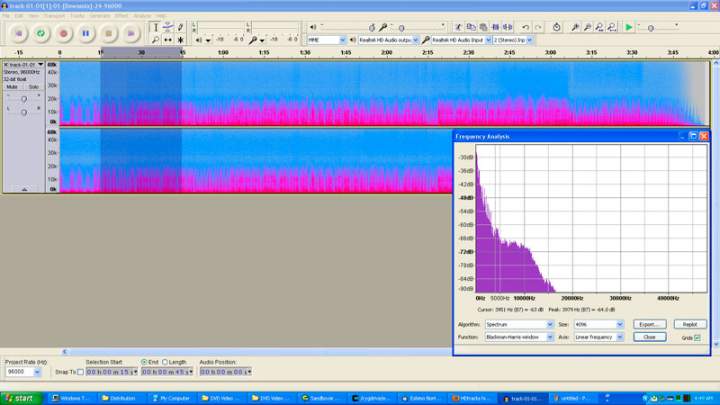
Task: Click the Fit Selection zoom icon
Action: tap(600, 28)
